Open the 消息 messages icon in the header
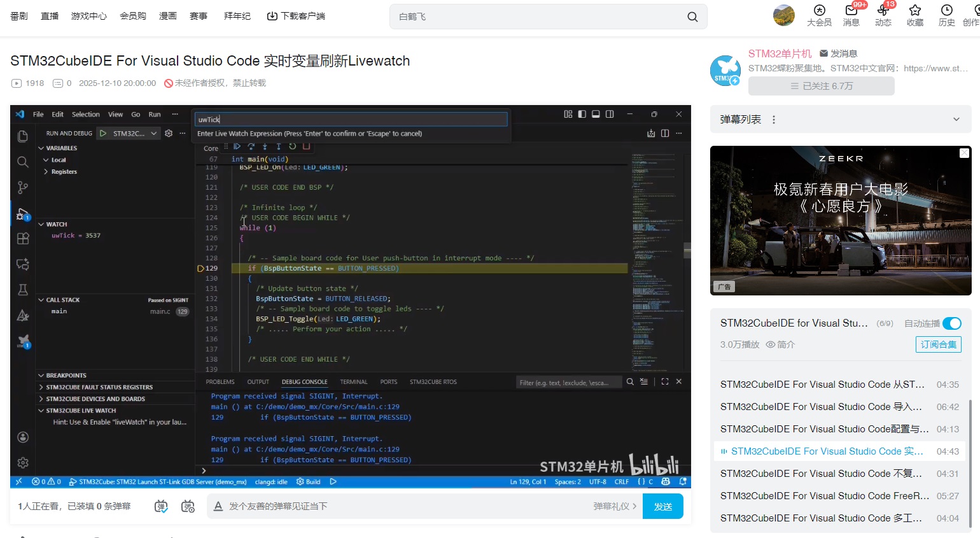This screenshot has height=538, width=980. 851,15
